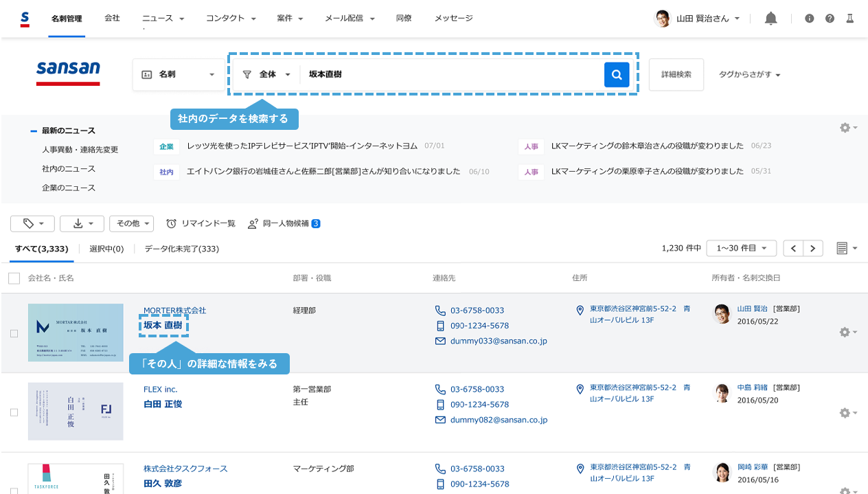
Task: Open リマインド一覧
Action: point(201,223)
